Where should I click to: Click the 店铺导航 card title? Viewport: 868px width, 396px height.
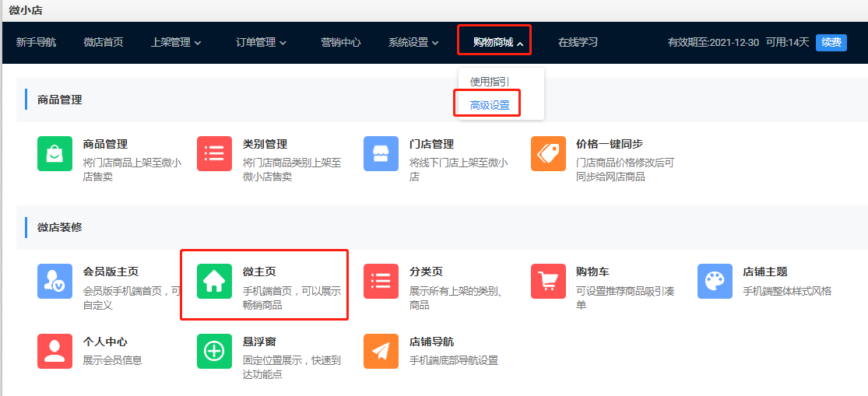point(432,342)
